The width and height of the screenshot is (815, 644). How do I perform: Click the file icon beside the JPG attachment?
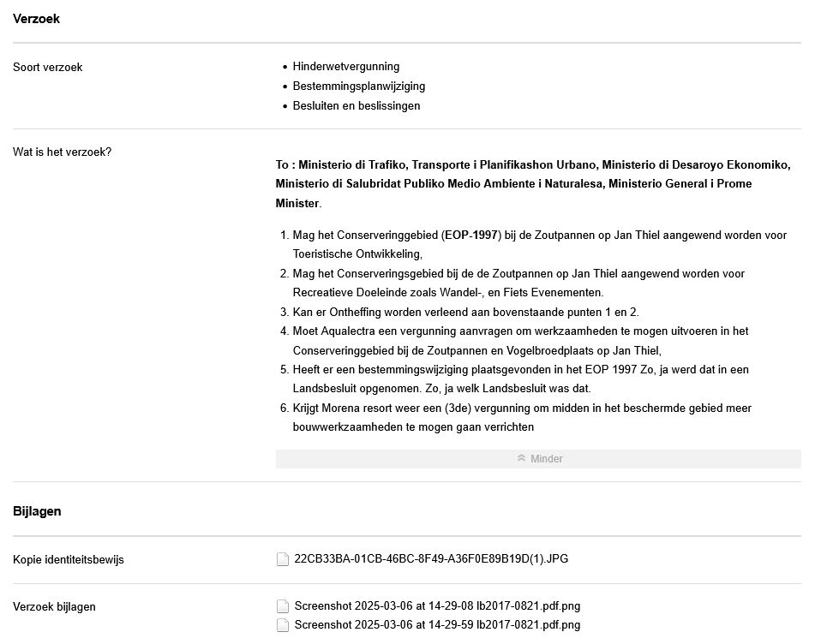tap(283, 560)
